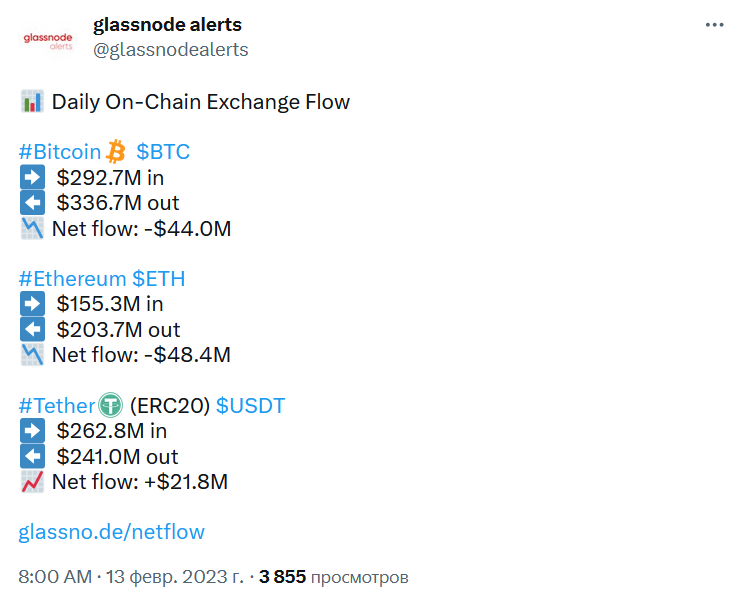Open the $ETH cashtag link
Viewport: 741px width, 596px height.
click(x=158, y=279)
